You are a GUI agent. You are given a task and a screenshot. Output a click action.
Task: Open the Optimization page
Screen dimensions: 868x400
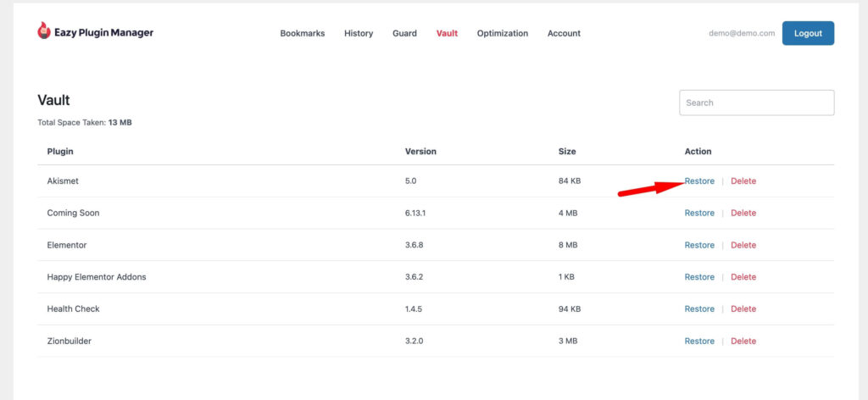pos(503,33)
